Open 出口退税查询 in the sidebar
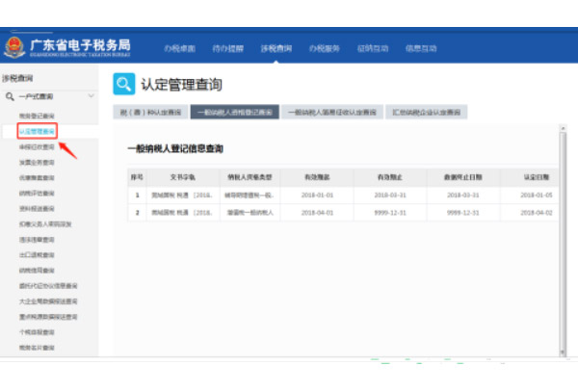The height and width of the screenshot is (392, 578). (x=37, y=255)
